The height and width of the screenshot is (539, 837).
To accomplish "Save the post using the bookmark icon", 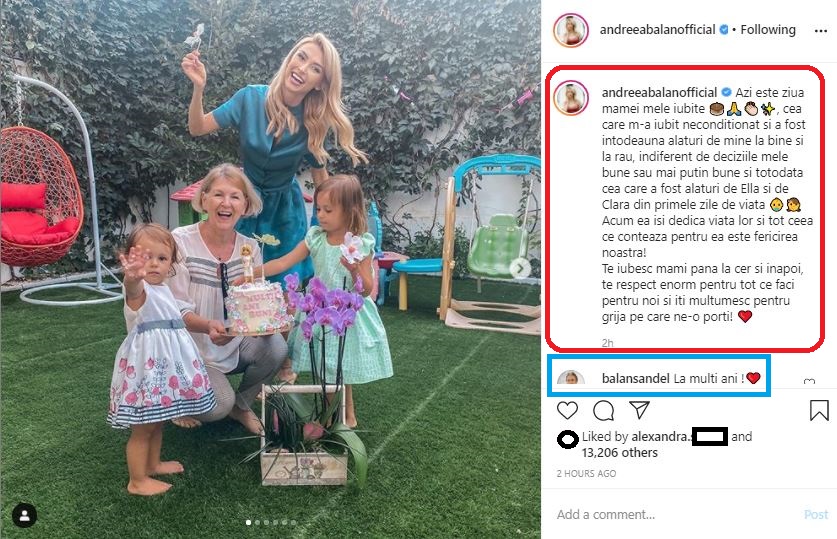I will [819, 410].
